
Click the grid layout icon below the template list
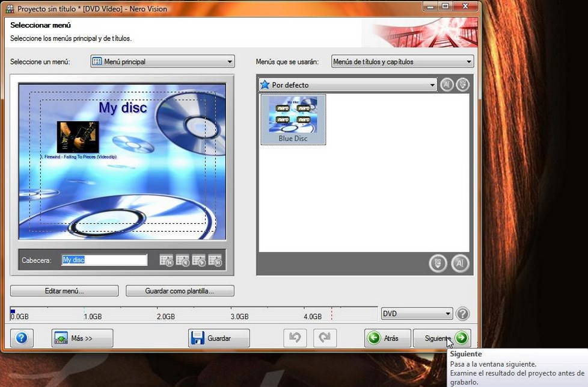click(438, 263)
